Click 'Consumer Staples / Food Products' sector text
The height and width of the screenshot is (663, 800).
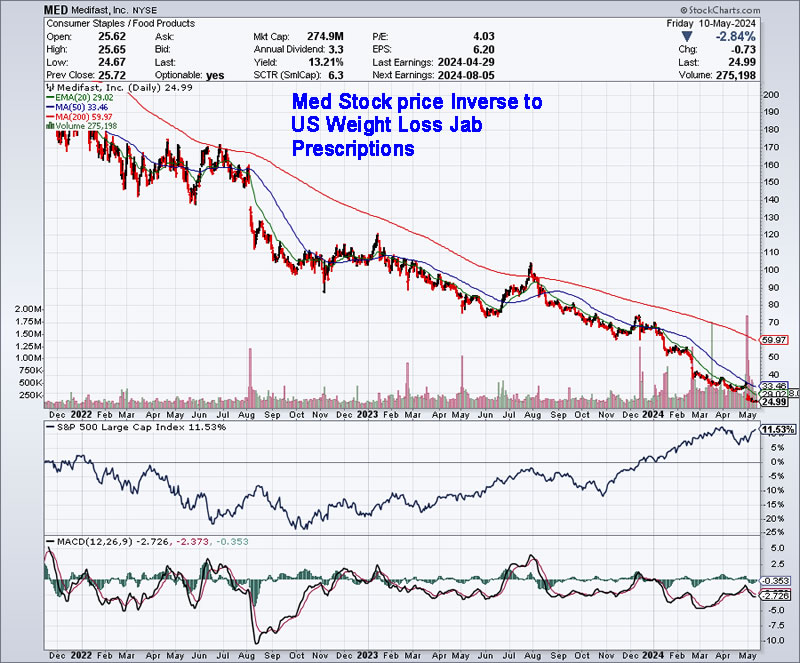click(x=120, y=23)
